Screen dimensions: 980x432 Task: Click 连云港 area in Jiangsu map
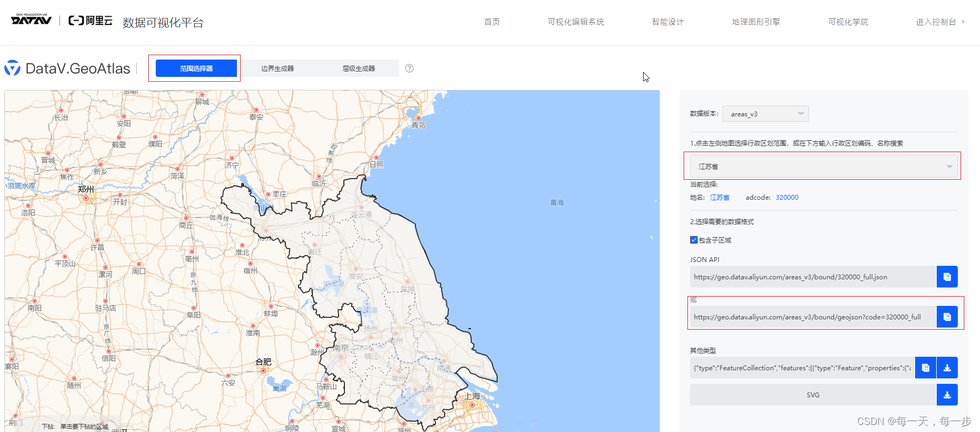click(361, 215)
